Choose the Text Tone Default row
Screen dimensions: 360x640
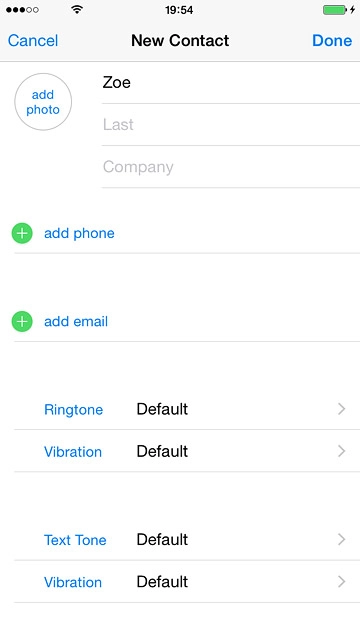(x=187, y=540)
